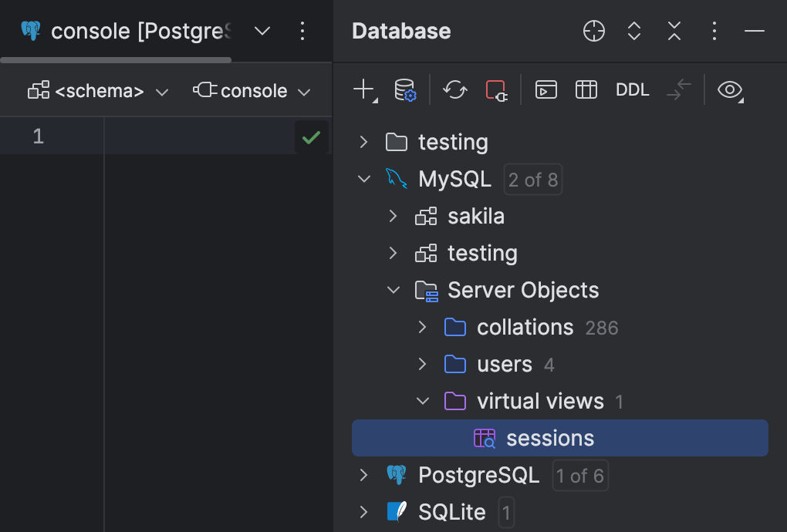787x532 pixels.
Task: Jump to the Query Console
Action: click(547, 89)
